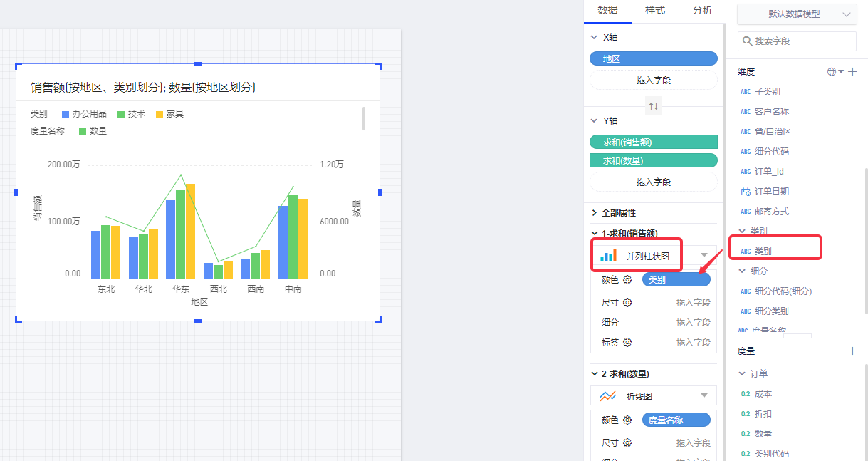Click the 求和(销售额) pill in Y轴
The width and height of the screenshot is (868, 461).
coord(653,143)
